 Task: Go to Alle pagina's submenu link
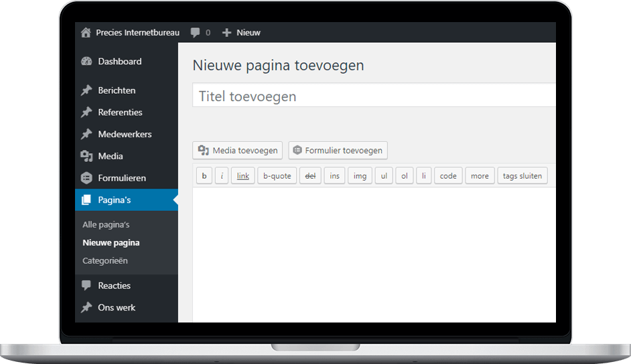[x=106, y=225]
